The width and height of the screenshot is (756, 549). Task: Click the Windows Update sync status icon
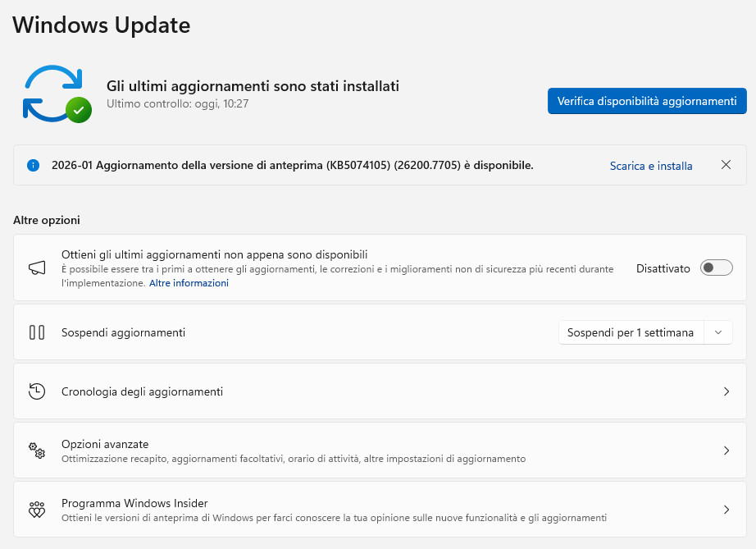click(57, 94)
